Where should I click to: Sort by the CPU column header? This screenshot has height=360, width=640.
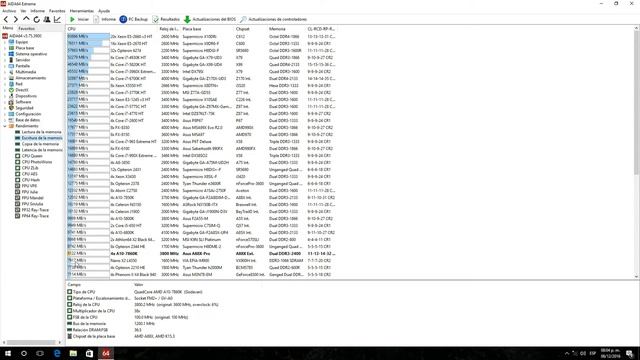pyautogui.click(x=112, y=29)
